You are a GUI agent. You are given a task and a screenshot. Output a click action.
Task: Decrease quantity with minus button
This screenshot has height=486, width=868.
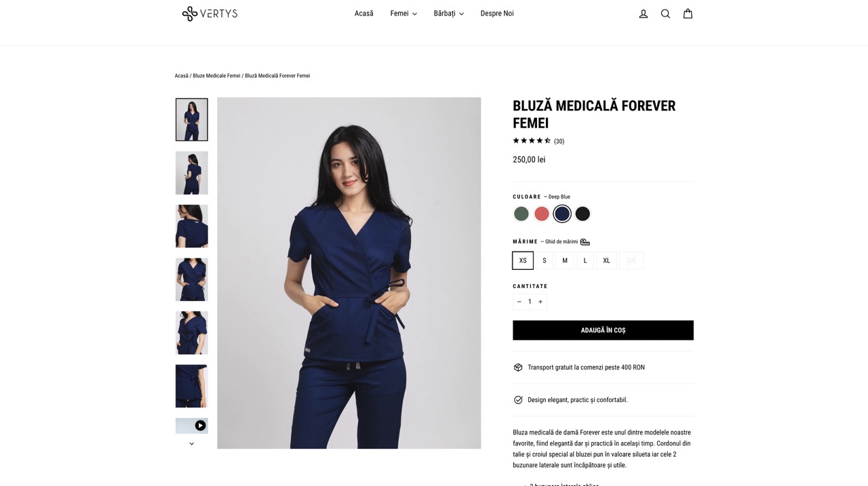pyautogui.click(x=519, y=302)
